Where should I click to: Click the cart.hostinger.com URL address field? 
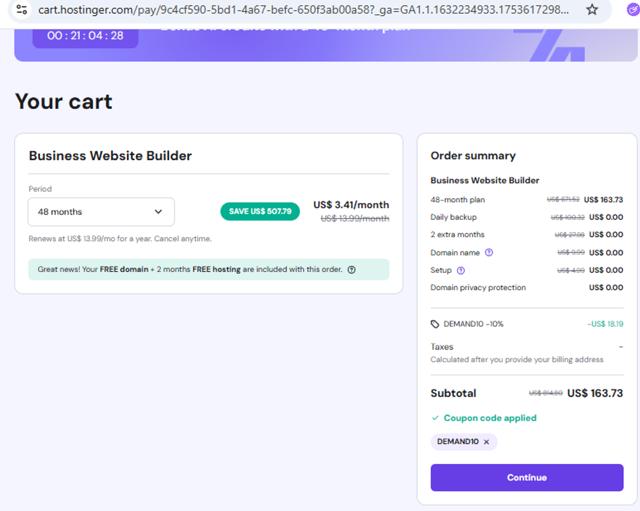303,9
